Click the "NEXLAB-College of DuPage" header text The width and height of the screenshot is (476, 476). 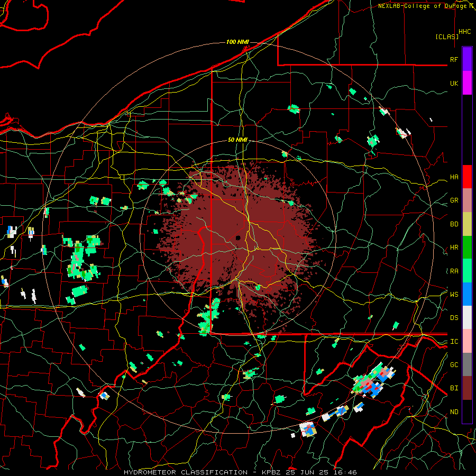[423, 6]
